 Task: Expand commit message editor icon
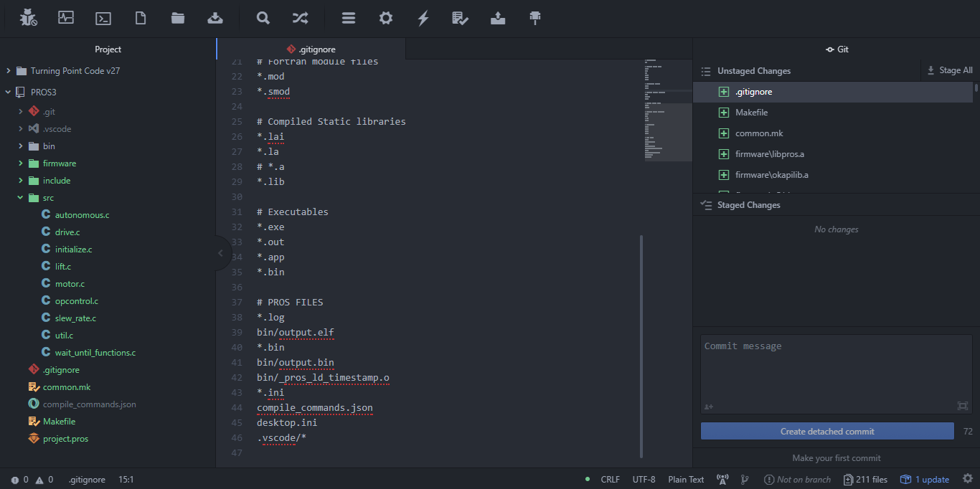tap(963, 406)
